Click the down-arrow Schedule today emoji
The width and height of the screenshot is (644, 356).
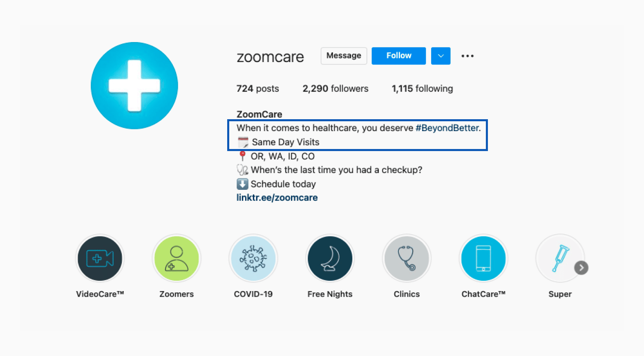[242, 184]
